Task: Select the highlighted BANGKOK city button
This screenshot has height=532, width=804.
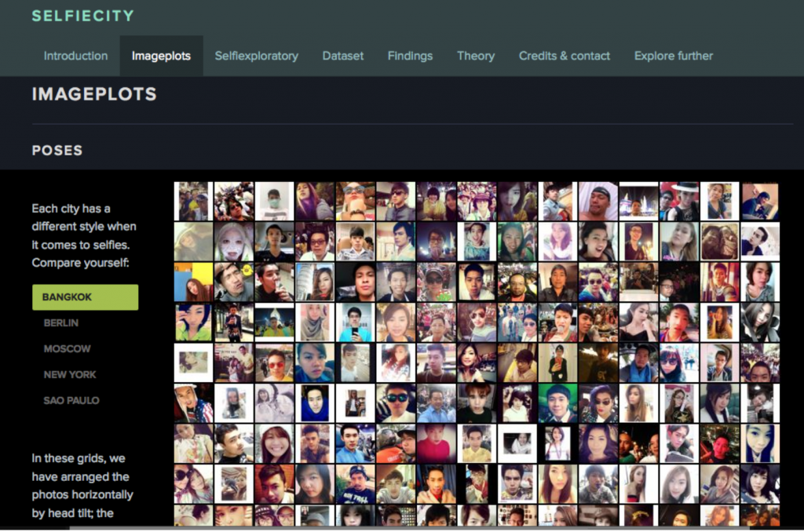Action: pyautogui.click(x=85, y=297)
